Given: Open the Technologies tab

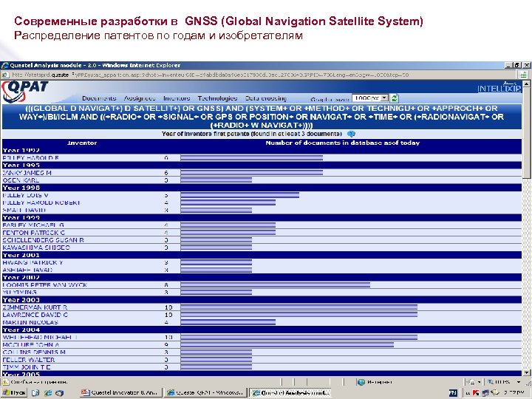Looking at the screenshot, I should coord(217,98).
